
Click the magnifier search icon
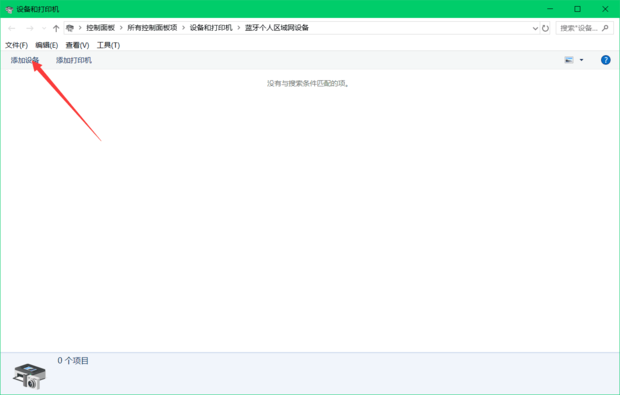605,28
